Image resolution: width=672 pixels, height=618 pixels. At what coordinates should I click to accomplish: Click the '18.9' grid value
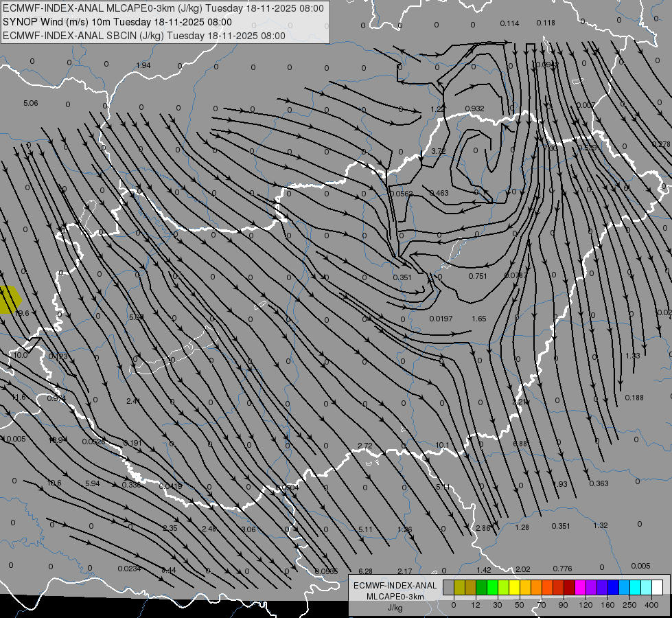tap(56, 440)
